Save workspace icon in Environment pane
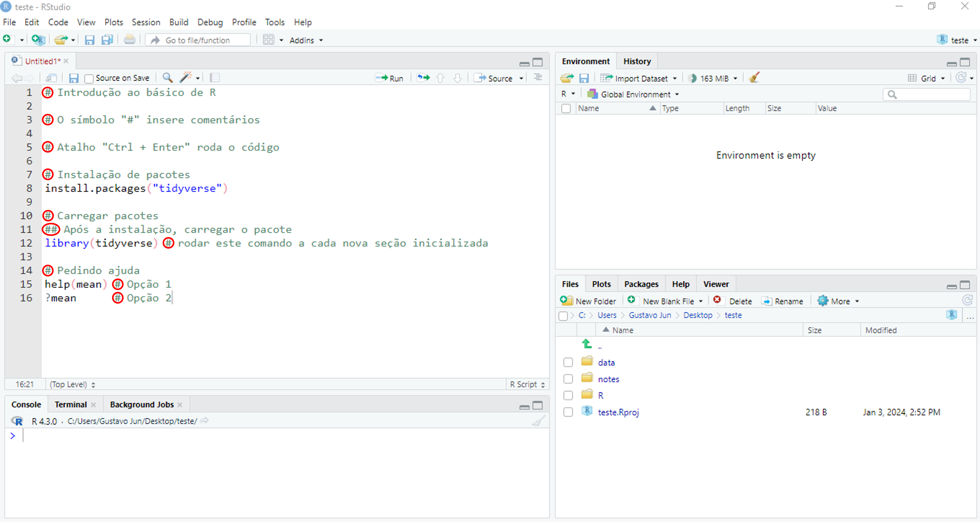 pos(584,78)
